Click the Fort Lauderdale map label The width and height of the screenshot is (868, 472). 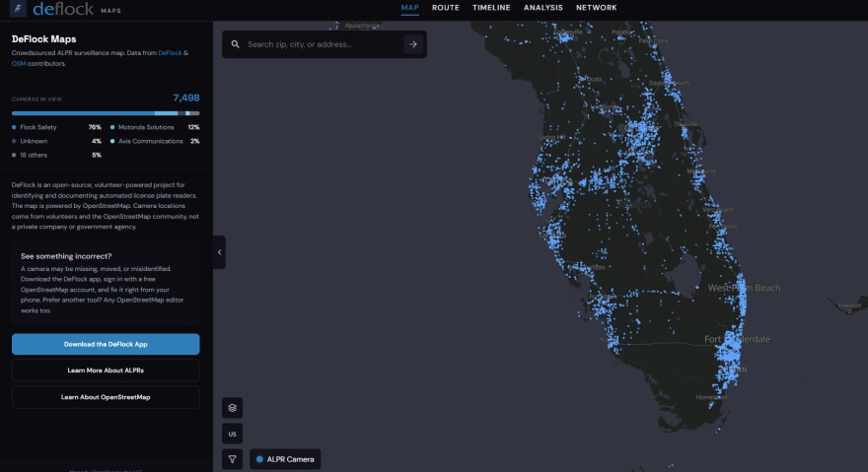point(737,339)
